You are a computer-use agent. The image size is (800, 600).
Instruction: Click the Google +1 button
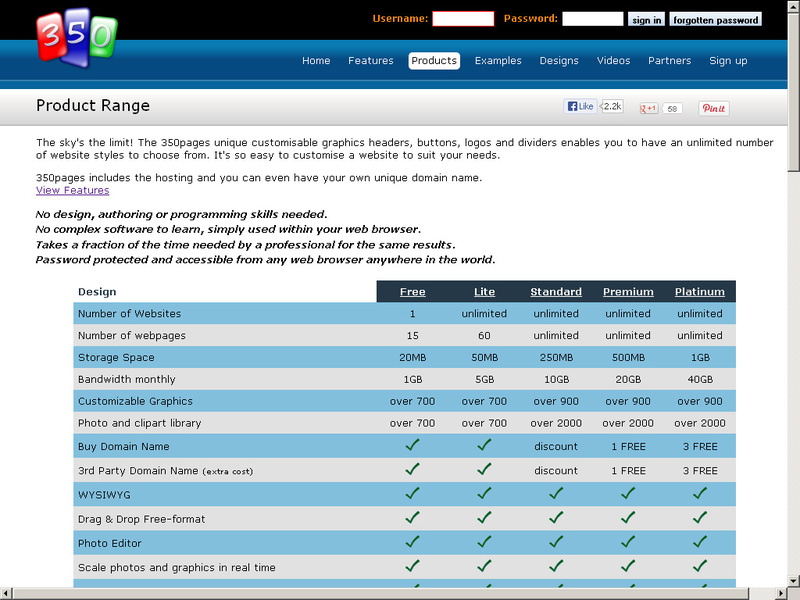point(648,108)
